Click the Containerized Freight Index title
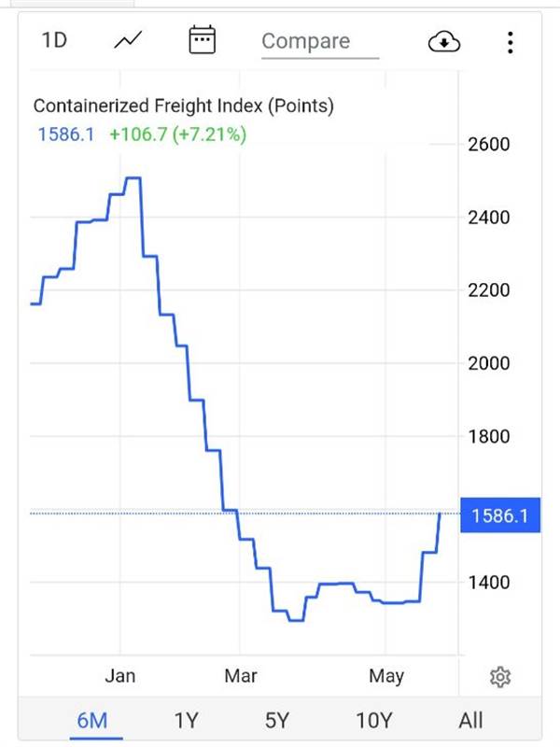Screen dimensions: 560x747 point(183,106)
